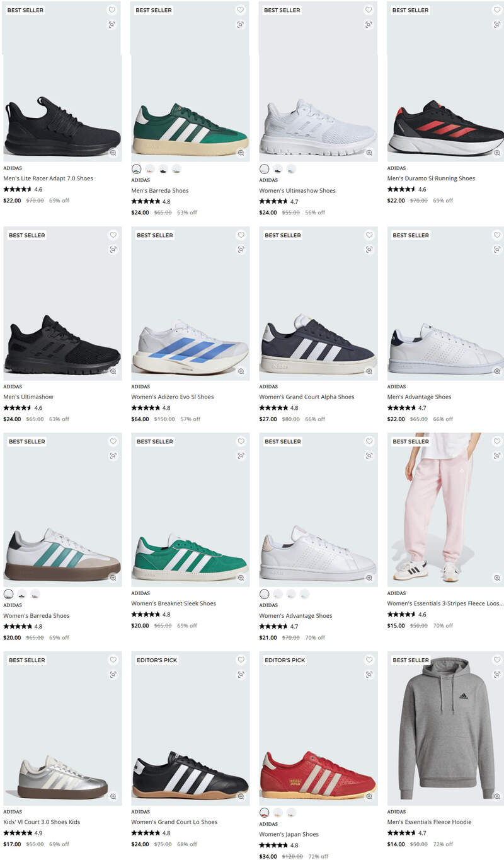Select the black color swatch for Men's Barreda Shoes
Screen dimensions: 504x860
[x=163, y=169]
